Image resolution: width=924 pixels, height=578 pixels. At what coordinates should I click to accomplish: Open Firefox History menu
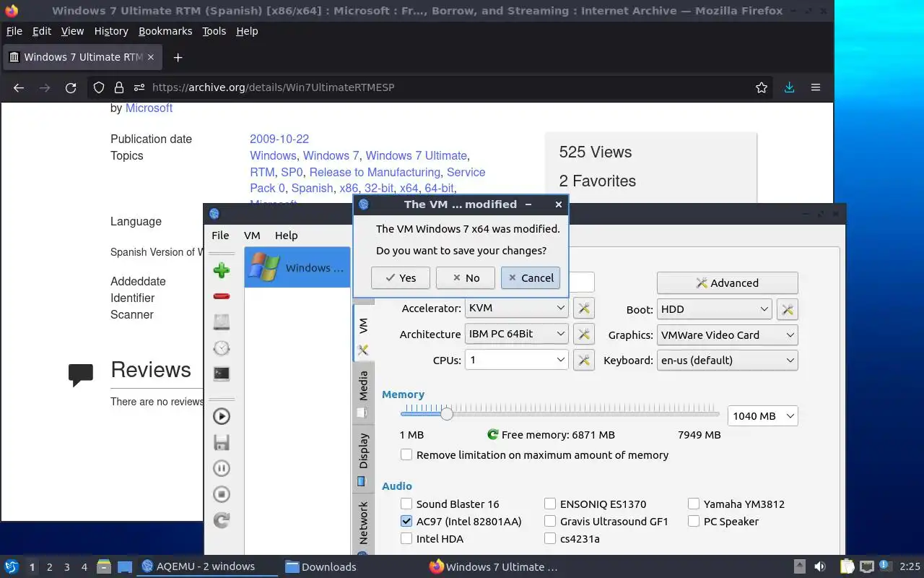[111, 31]
